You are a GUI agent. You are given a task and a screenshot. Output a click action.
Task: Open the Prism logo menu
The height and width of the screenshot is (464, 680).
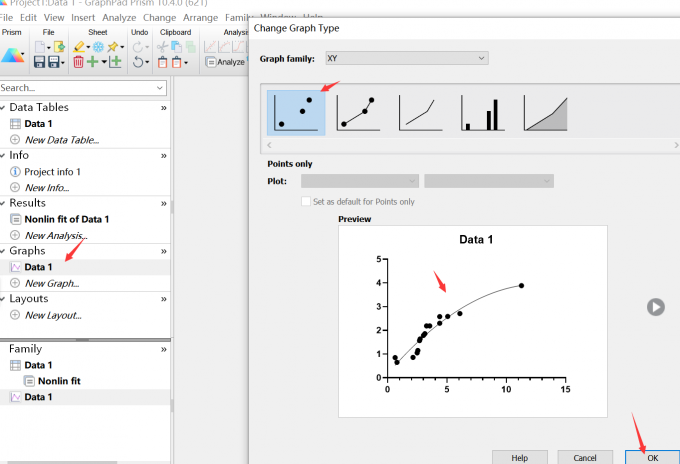click(x=13, y=56)
